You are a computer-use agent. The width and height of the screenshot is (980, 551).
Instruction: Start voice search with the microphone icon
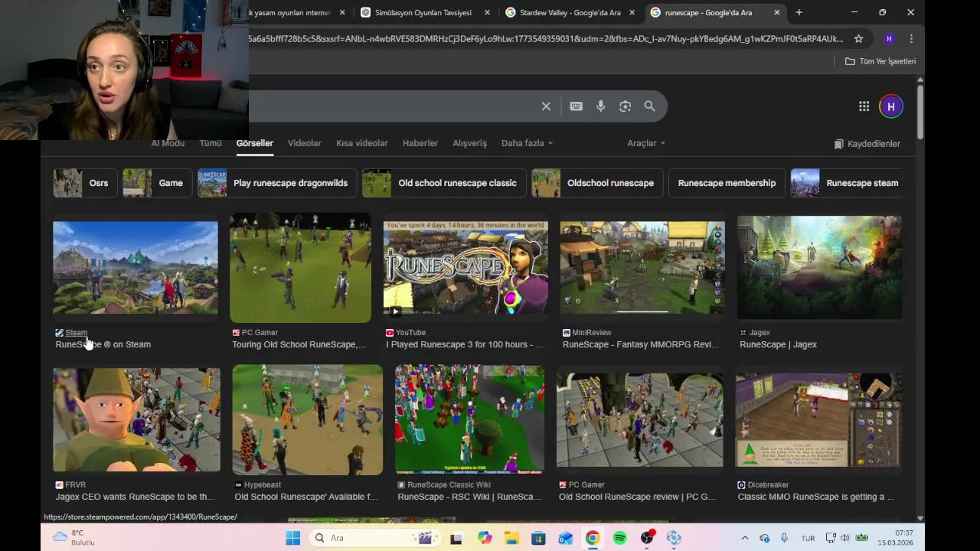click(x=601, y=106)
